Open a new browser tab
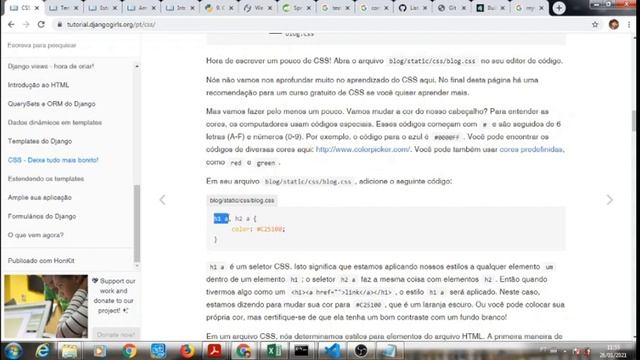This screenshot has height=360, width=640. click(559, 8)
